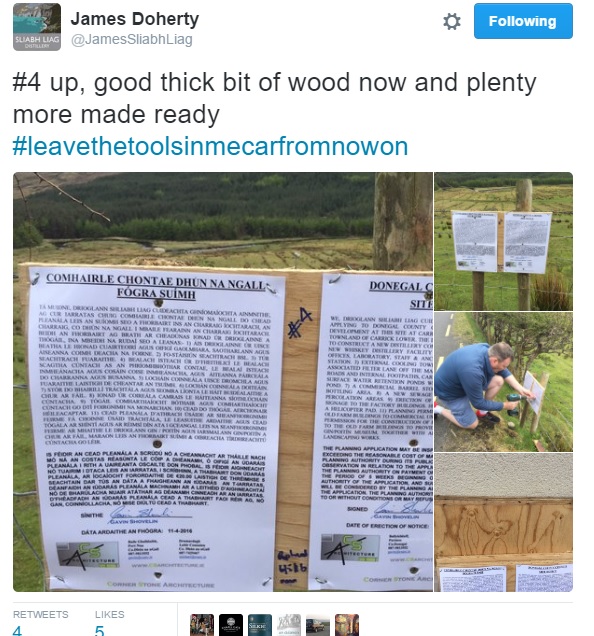Toggle the Following button
The image size is (594, 636).
point(523,21)
